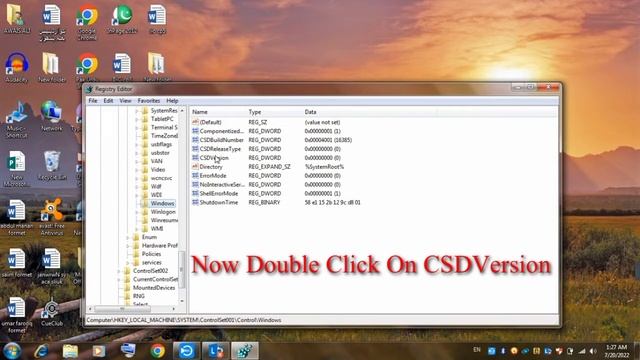Open Windows Media Player taskbar icon
Image resolution: width=640 pixels, height=360 pixels.
tap(99, 351)
